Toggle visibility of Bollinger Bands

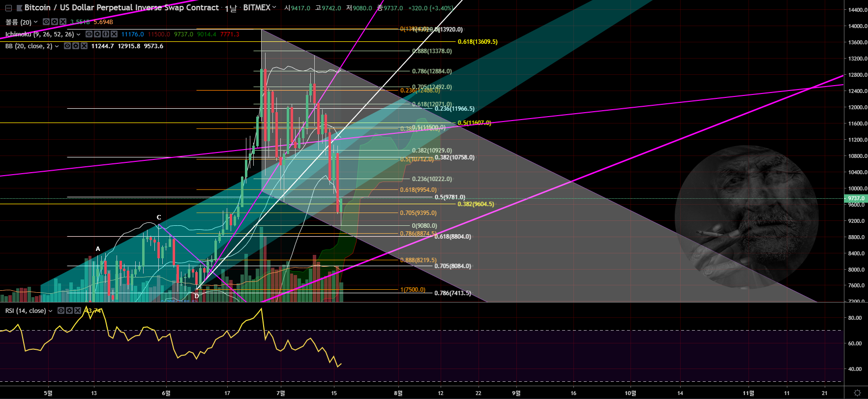(x=67, y=46)
